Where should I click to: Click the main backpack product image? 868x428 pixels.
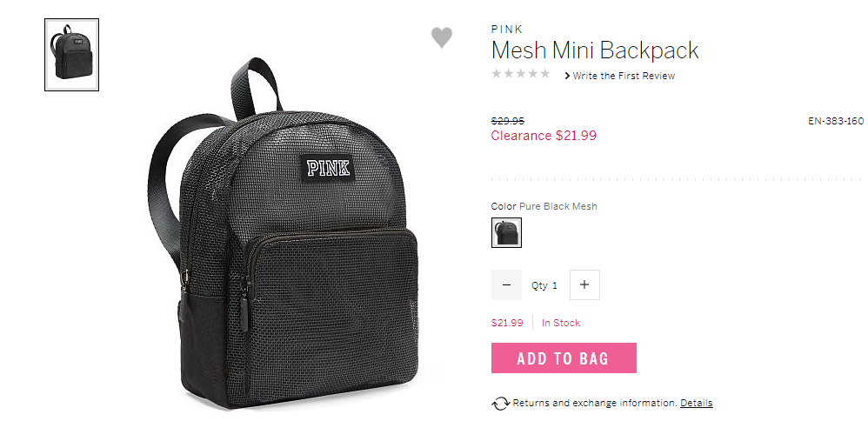(283, 232)
